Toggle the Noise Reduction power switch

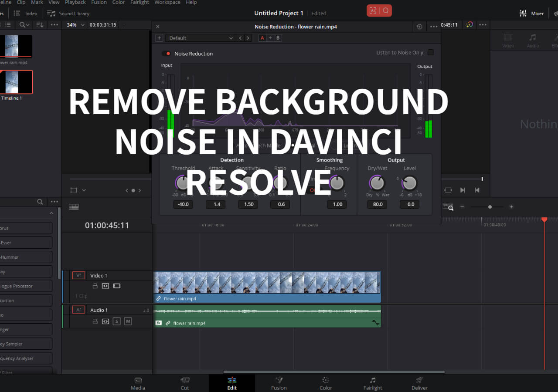[167, 54]
